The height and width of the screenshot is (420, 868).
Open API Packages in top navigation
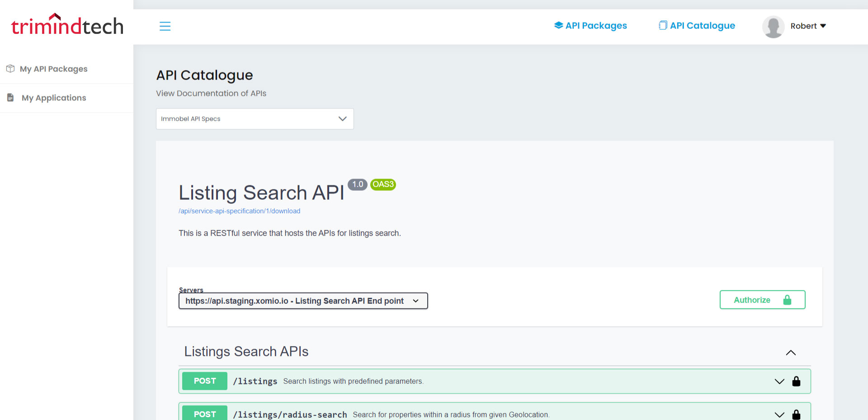(x=590, y=25)
